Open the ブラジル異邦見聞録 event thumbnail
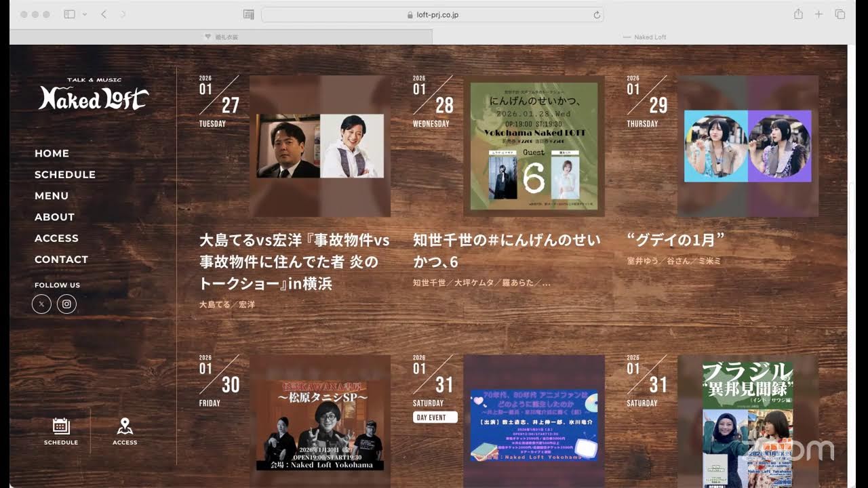The image size is (868, 488). point(748,421)
